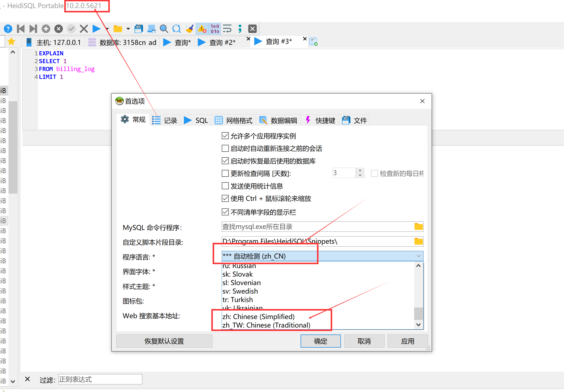Switch to the 主机: 127.0.0.1 tab
The height and width of the screenshot is (392, 564).
coord(54,42)
